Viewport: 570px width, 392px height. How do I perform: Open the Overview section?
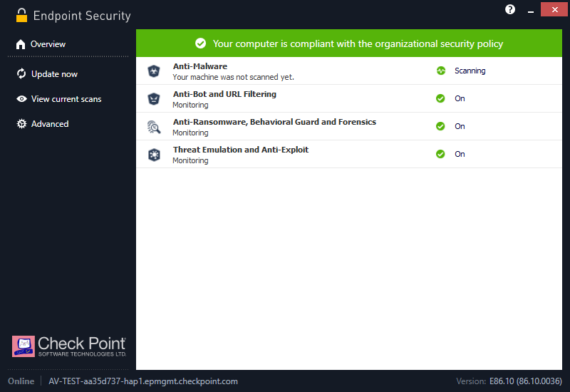point(48,44)
